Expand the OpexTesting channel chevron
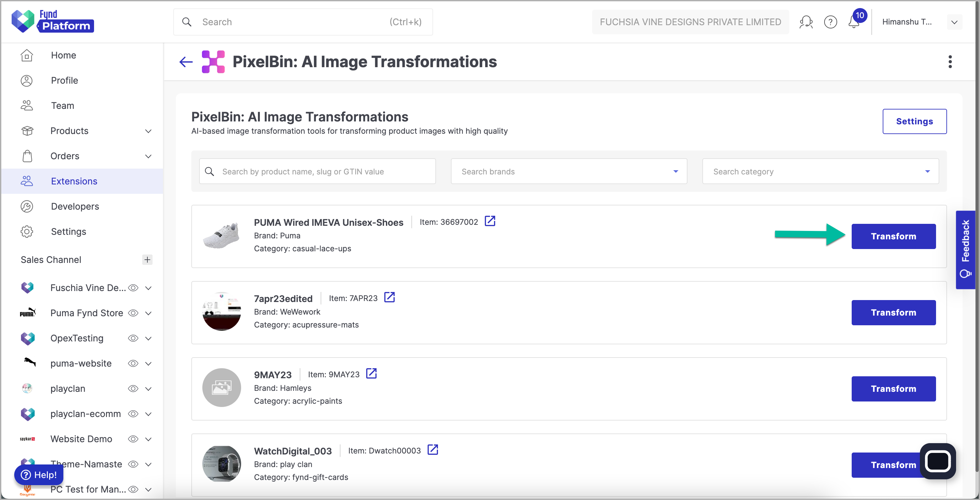The height and width of the screenshot is (500, 980). (x=148, y=339)
